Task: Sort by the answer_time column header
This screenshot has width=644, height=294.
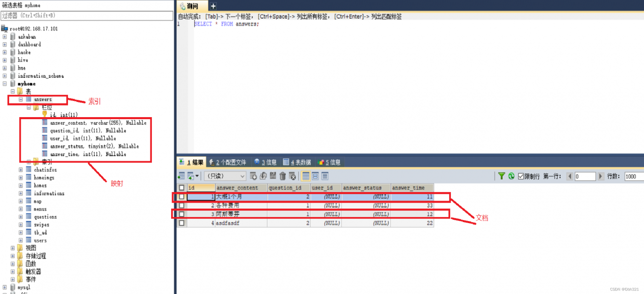Action: [x=412, y=187]
